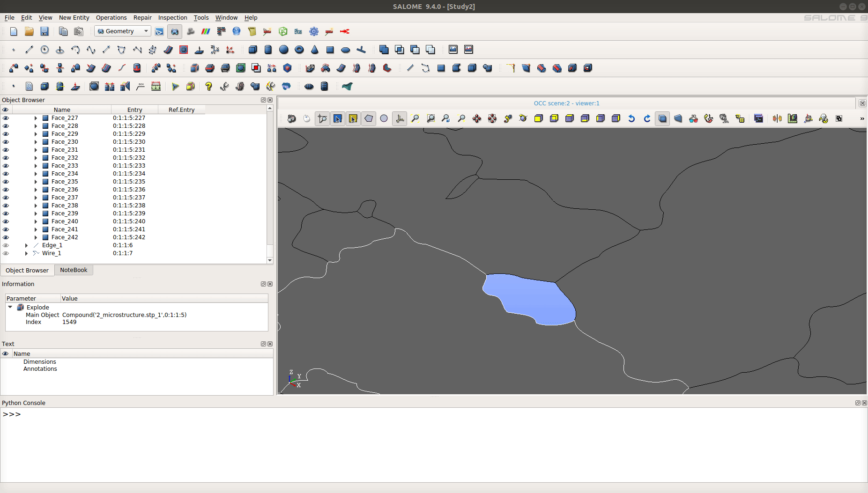
Task: Hide Face_233 via its eye icon
Action: pyautogui.click(x=6, y=166)
